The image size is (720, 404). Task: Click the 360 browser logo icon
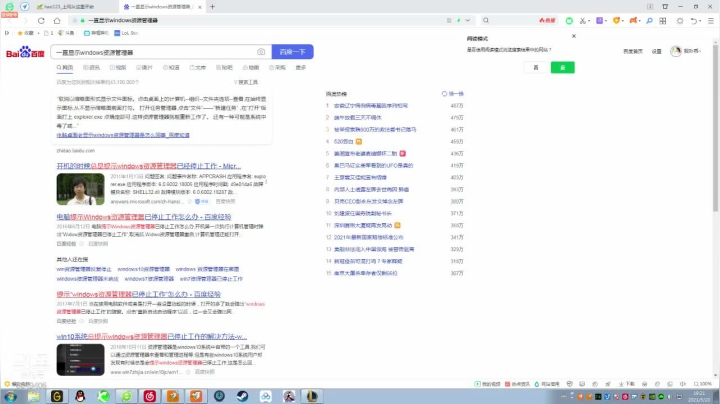click(x=9, y=6)
